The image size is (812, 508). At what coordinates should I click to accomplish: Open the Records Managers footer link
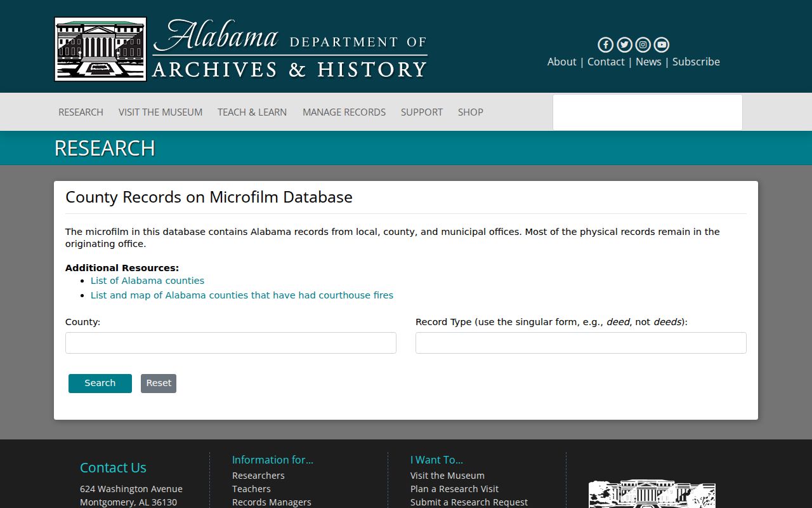tap(272, 502)
